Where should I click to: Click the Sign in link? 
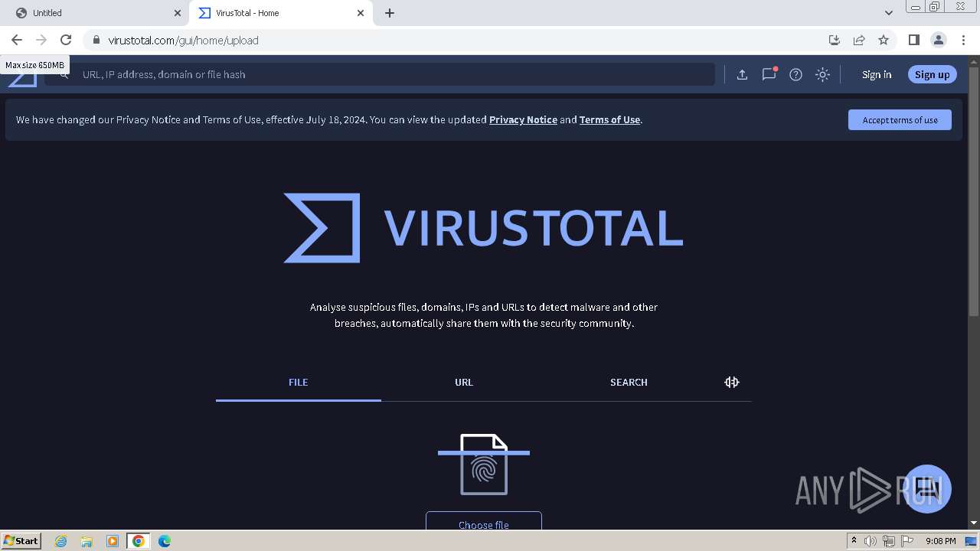(877, 74)
